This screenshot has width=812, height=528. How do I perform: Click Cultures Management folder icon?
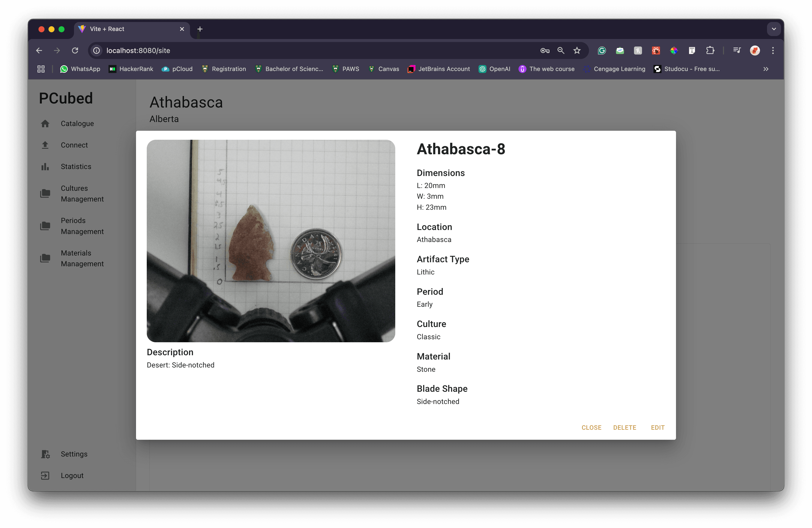pos(45,193)
